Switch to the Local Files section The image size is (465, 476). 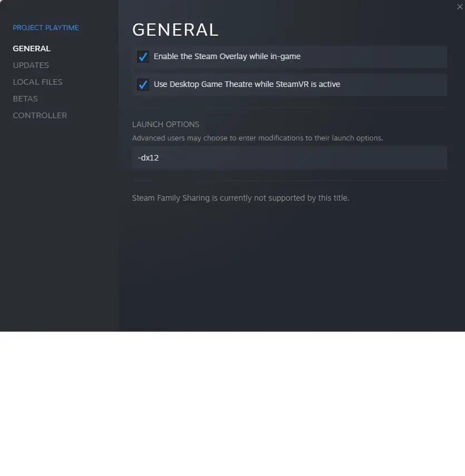[x=38, y=82]
